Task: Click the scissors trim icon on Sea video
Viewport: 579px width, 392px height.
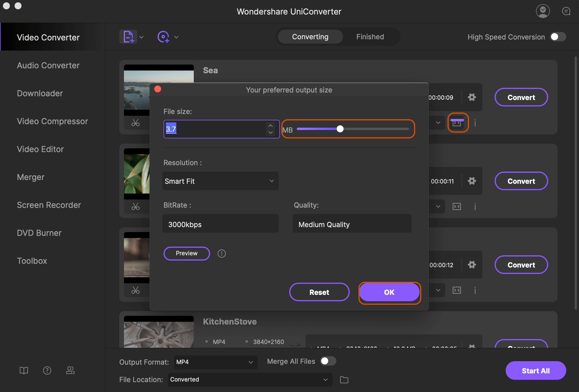Action: pyautogui.click(x=135, y=122)
